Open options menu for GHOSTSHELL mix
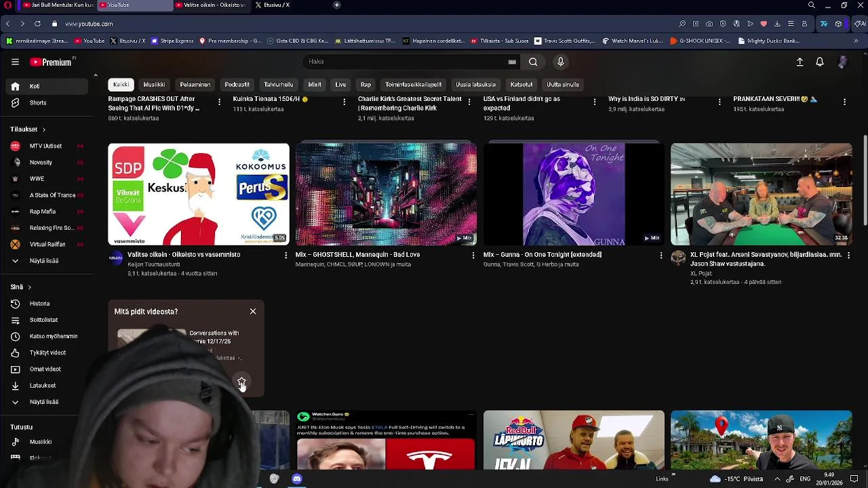The image size is (868, 488). coord(473,256)
